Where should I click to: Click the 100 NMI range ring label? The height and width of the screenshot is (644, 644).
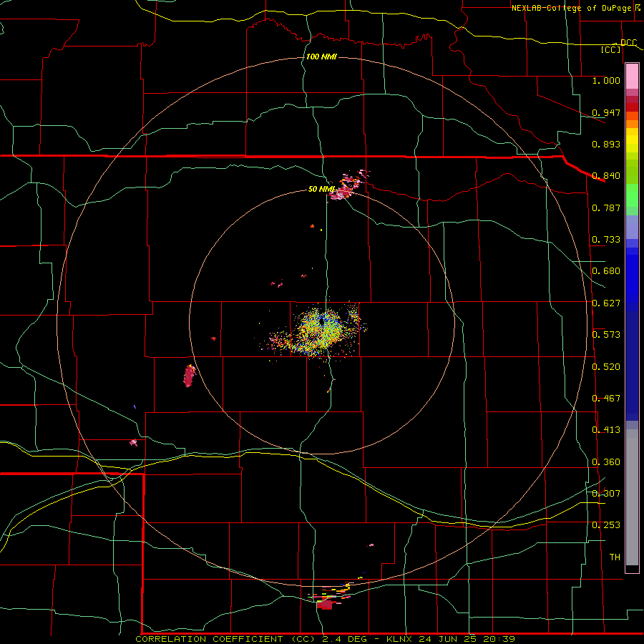pyautogui.click(x=321, y=57)
